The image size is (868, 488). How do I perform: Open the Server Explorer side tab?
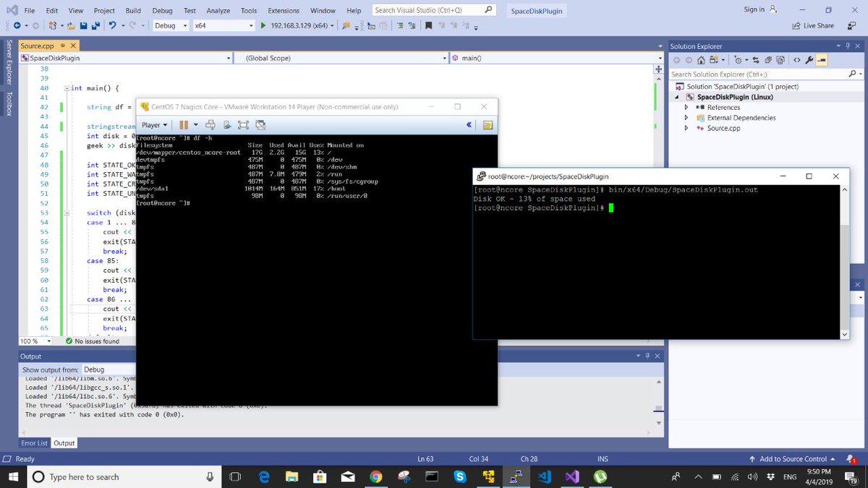tap(9, 62)
